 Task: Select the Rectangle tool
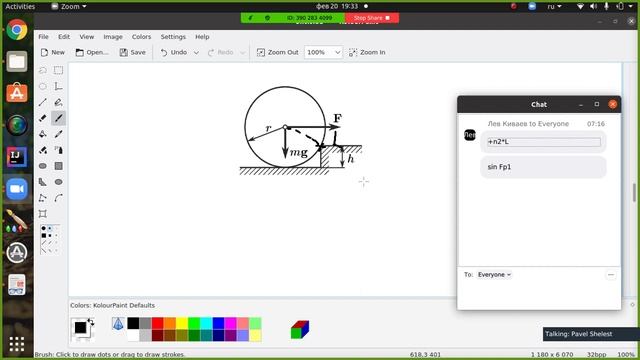[58, 166]
